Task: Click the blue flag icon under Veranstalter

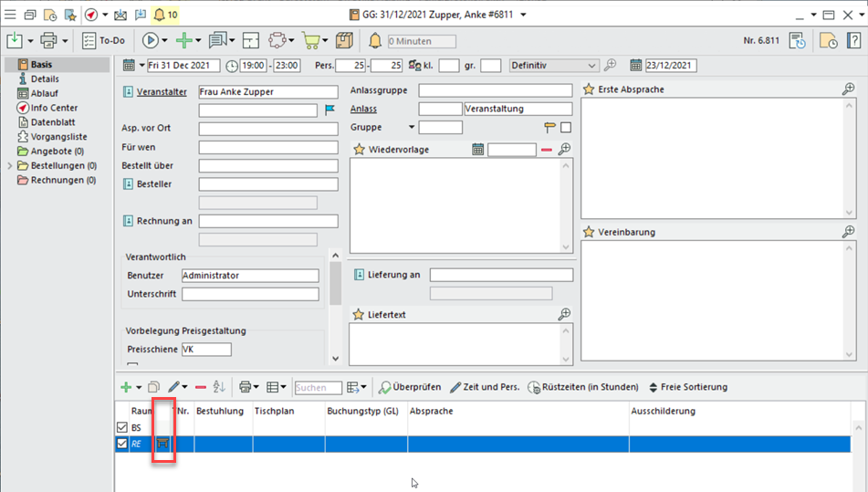Action: 329,110
